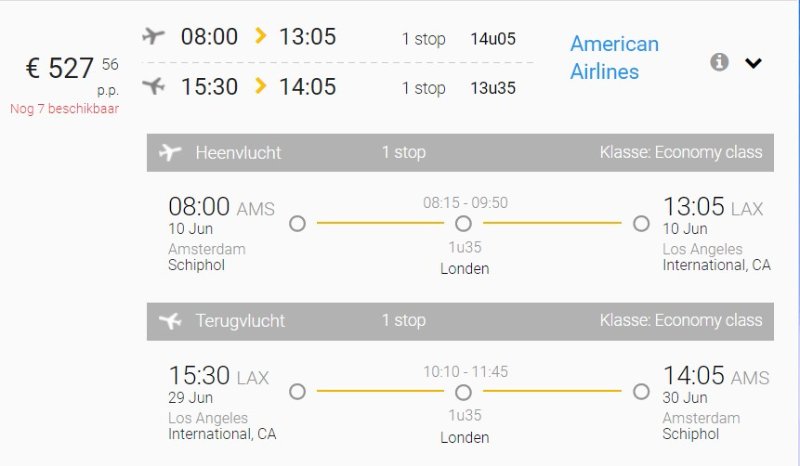Click the yellow arrow between 08:00 and 13:05

(x=261, y=37)
